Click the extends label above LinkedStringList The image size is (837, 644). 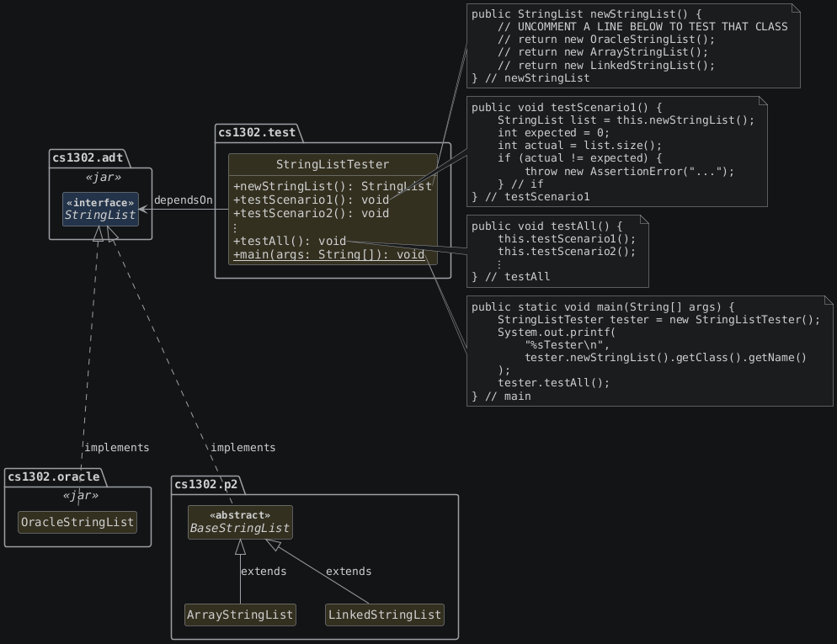[x=349, y=572]
